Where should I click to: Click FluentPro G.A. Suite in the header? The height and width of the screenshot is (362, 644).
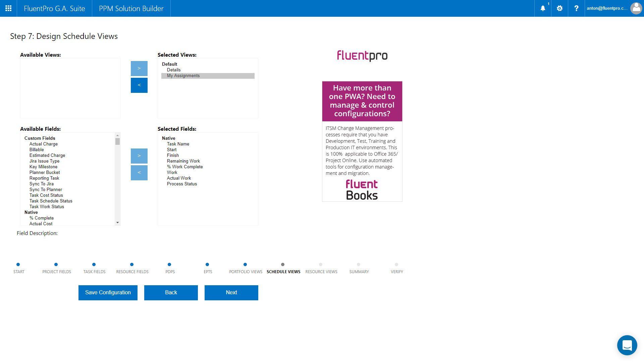[54, 8]
